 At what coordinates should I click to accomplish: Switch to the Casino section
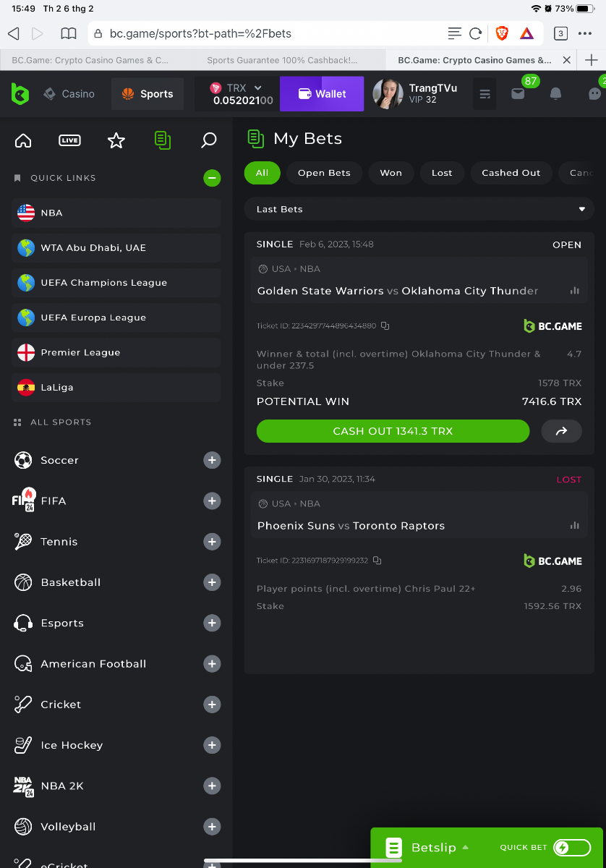click(69, 94)
